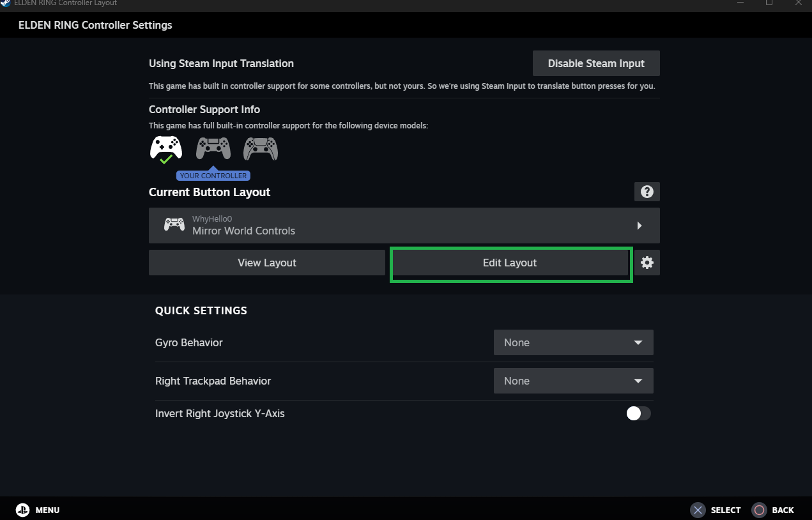Image resolution: width=812 pixels, height=520 pixels.
Task: Click the controller icon in Mirror World Controls row
Action: [x=174, y=225]
